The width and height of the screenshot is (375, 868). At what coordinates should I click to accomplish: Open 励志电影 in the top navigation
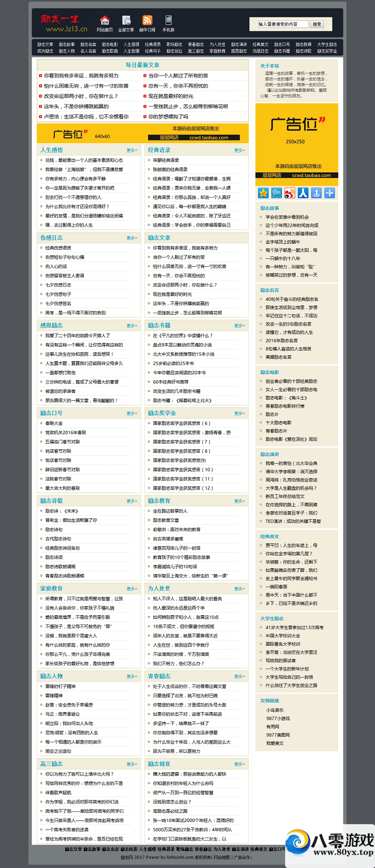(110, 44)
